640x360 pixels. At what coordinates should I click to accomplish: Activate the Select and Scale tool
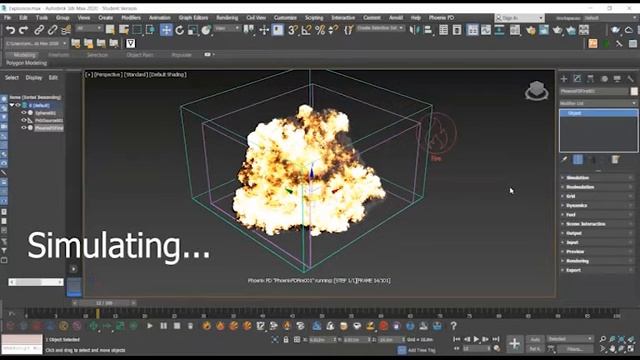pos(193,30)
